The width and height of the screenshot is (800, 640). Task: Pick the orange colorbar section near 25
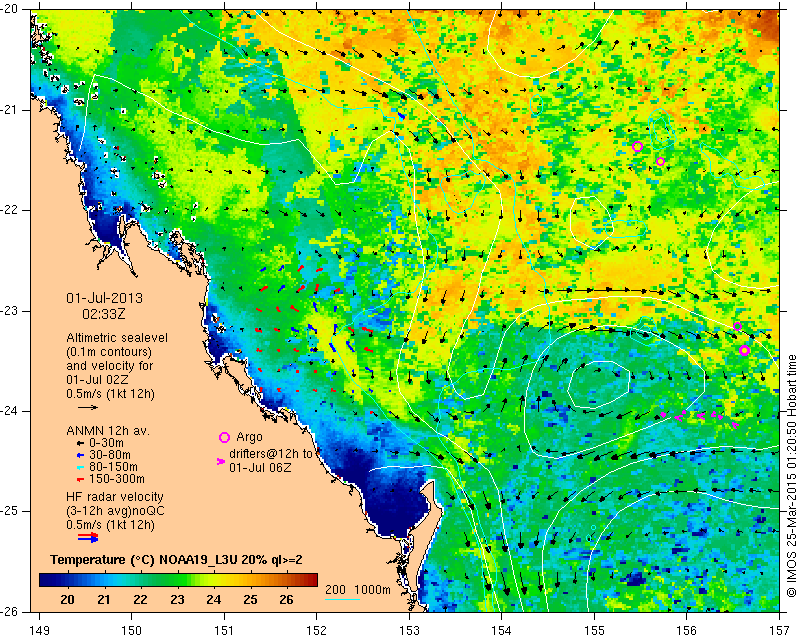251,580
